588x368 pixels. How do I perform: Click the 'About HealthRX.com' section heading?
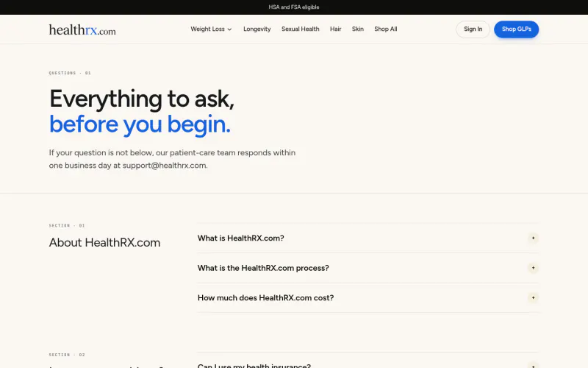[104, 243]
